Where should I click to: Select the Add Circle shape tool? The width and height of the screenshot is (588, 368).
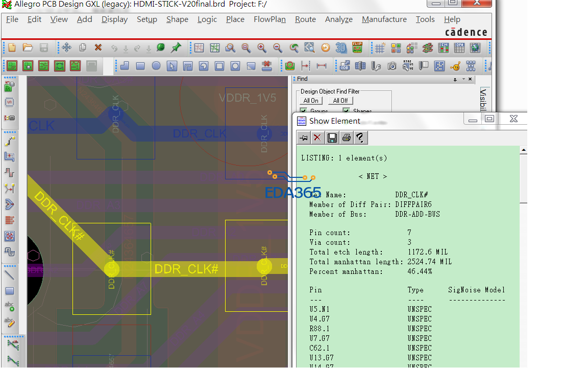(156, 66)
